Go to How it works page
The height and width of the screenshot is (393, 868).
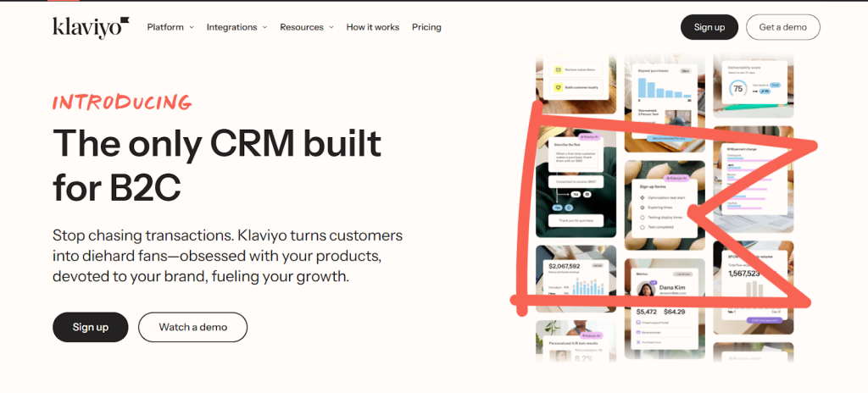point(373,27)
